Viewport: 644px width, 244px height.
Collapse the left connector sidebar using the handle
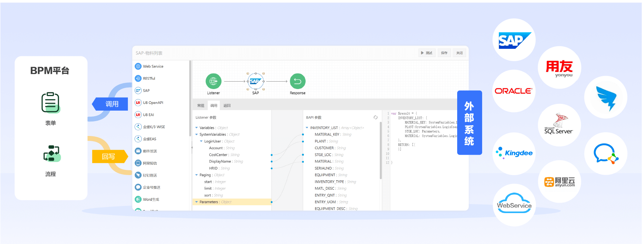point(192,148)
